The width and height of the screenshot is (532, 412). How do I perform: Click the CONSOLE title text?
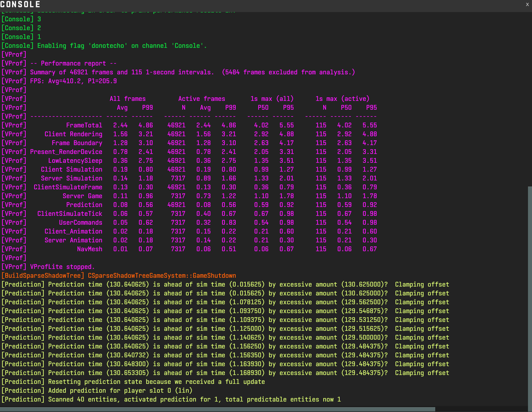[x=20, y=4]
